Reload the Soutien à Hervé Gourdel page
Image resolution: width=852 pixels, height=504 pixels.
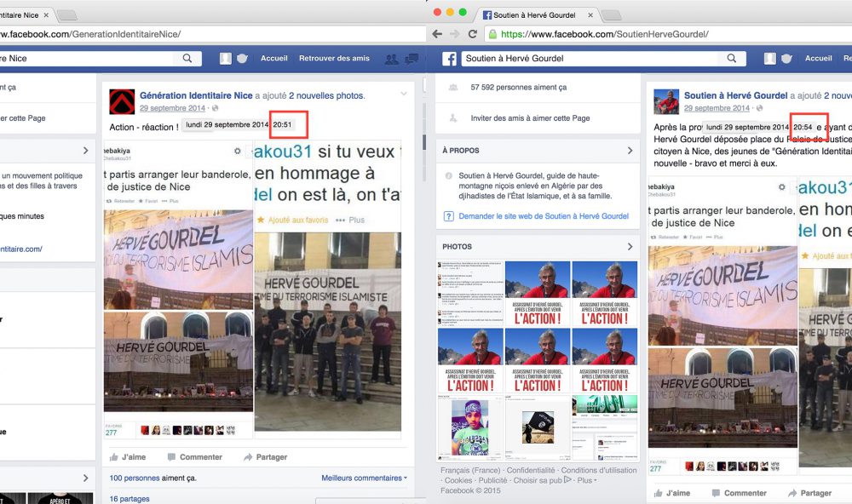473,34
